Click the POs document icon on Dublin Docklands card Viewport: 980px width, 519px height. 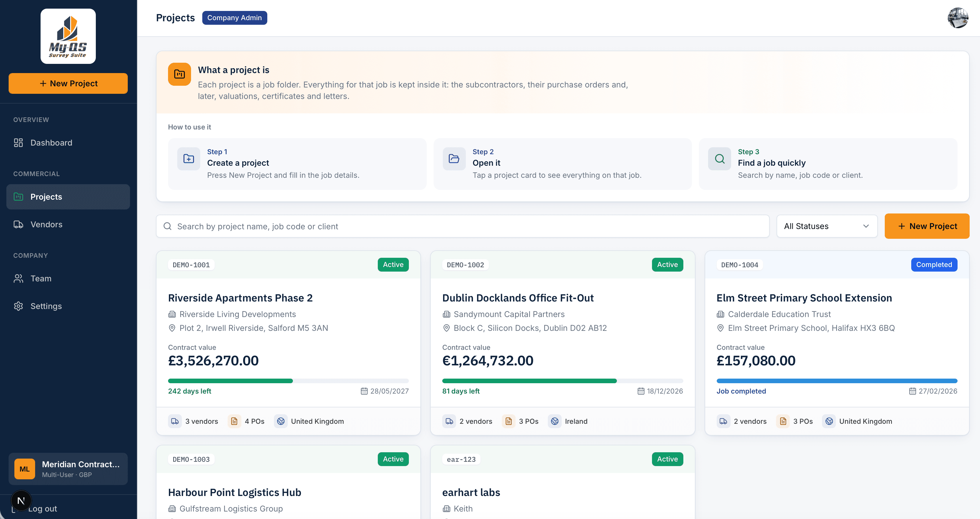tap(509, 421)
